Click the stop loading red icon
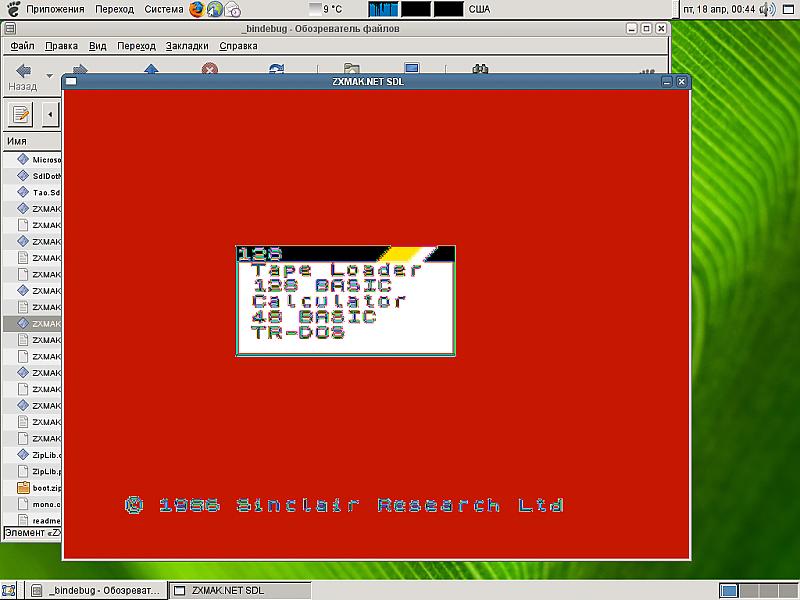Image resolution: width=800 pixels, height=600 pixels. [210, 70]
